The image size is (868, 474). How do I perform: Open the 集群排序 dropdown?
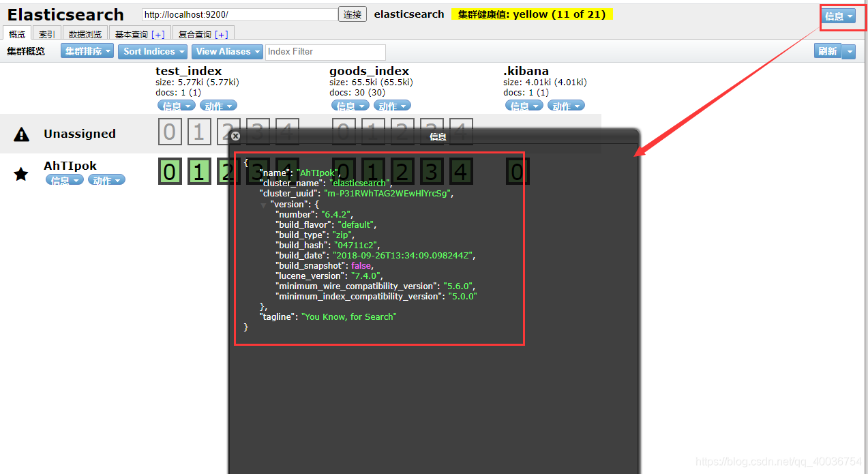pyautogui.click(x=87, y=51)
